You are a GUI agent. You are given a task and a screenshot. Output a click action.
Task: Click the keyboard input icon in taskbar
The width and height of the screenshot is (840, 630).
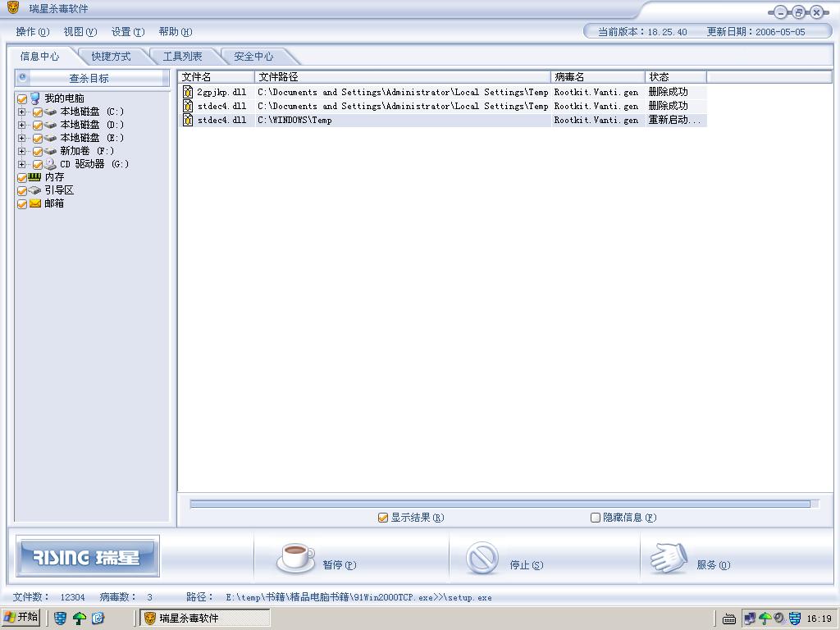(729, 619)
